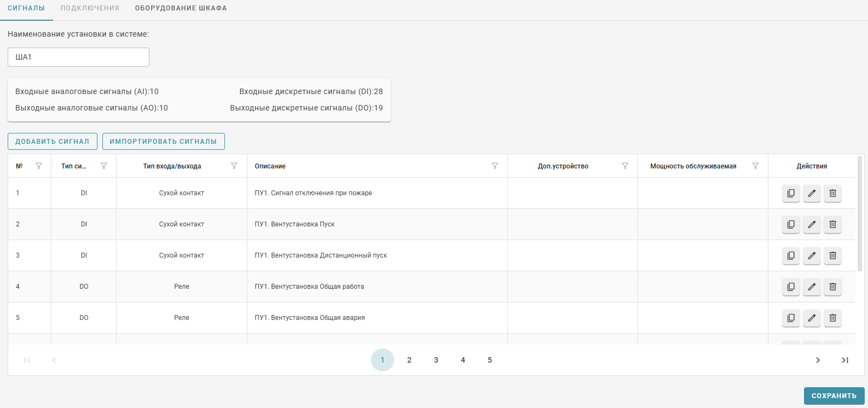Delete signal 5 'Общая авария'

pyautogui.click(x=832, y=318)
